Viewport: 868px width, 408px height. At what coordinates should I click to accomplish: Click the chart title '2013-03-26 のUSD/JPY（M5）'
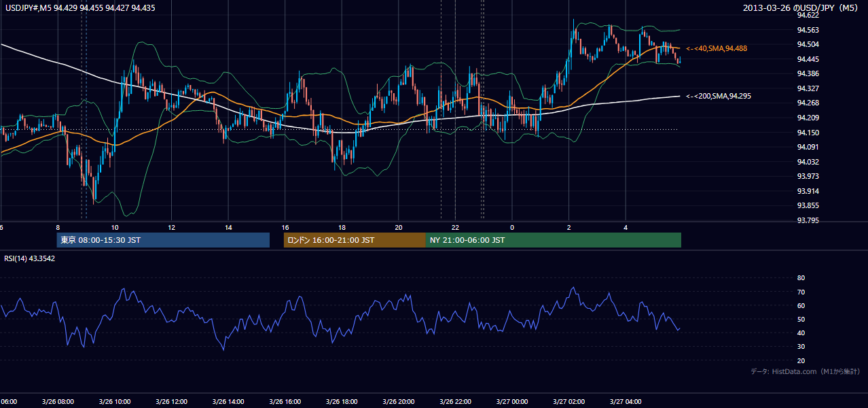801,7
